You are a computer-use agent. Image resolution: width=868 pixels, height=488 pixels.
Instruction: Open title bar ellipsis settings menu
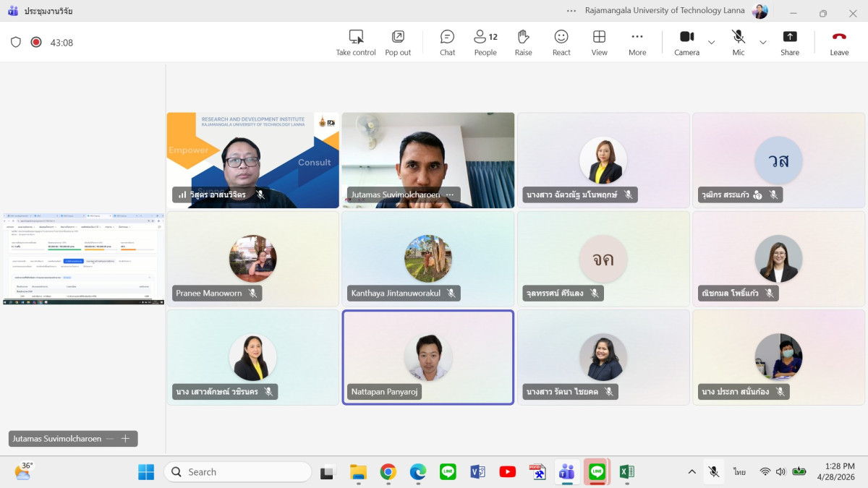[571, 11]
